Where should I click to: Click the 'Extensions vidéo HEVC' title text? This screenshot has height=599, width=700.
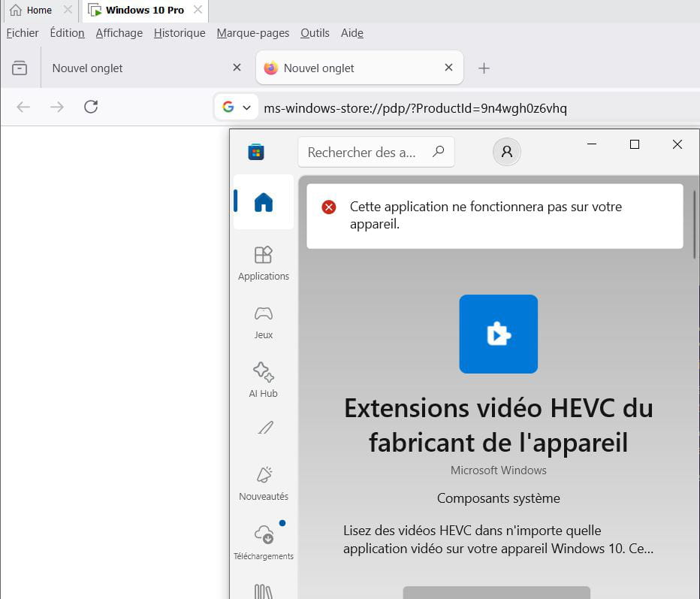point(498,425)
